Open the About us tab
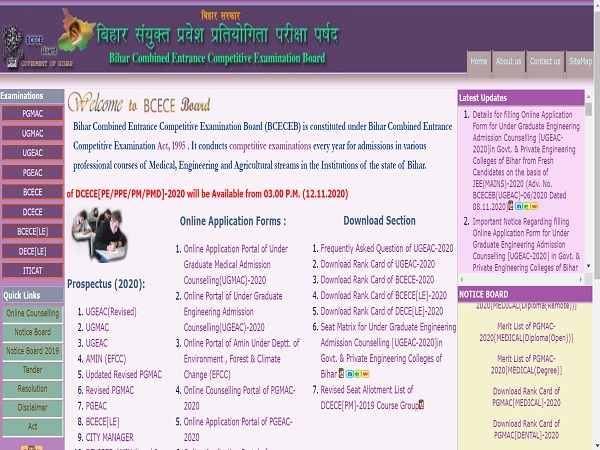Screen dimensions: 600x450 [509, 61]
